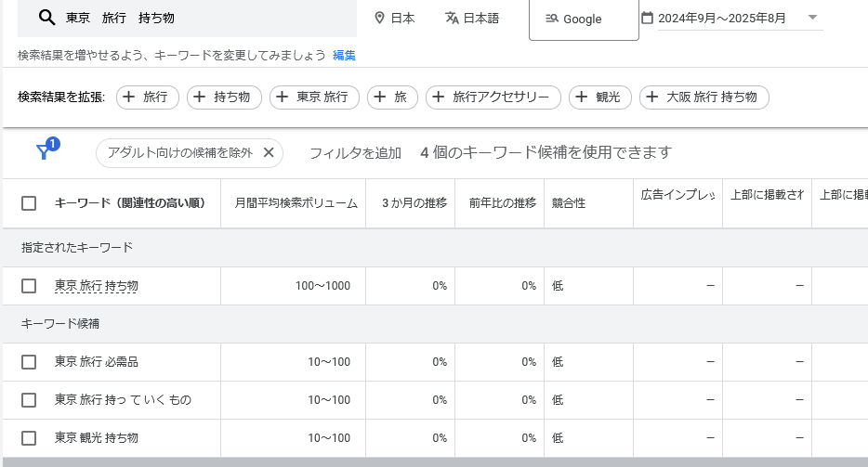This screenshot has width=868, height=467.
Task: Sort by 競合性 column header
Action: 568,203
